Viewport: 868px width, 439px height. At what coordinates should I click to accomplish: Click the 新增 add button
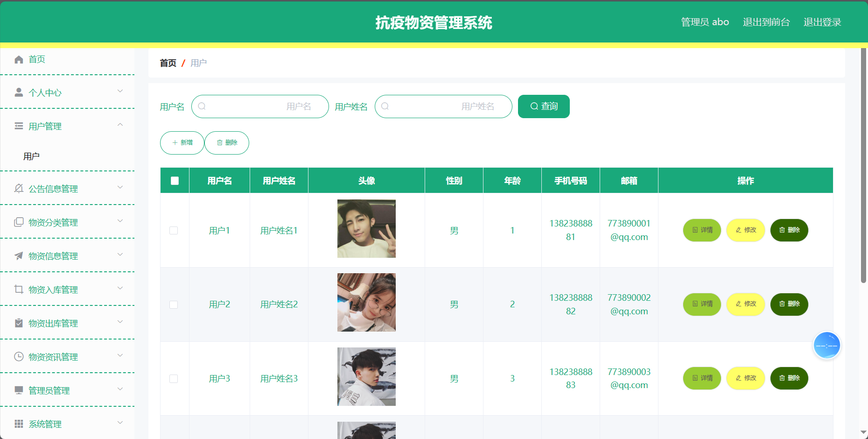pos(182,143)
